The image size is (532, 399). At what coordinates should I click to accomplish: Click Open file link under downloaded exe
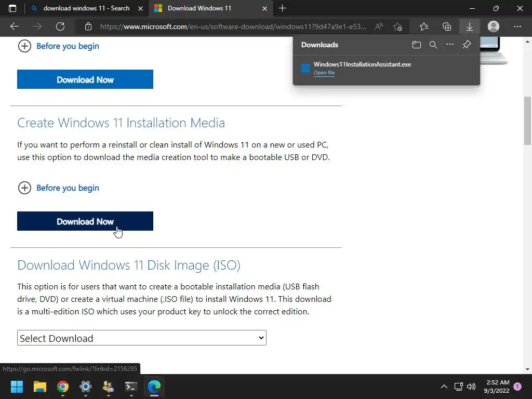pos(324,73)
